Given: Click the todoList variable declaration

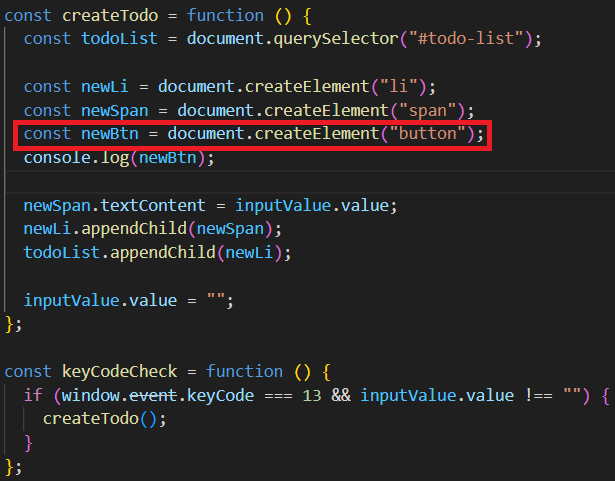Looking at the screenshot, I should pos(119,39).
